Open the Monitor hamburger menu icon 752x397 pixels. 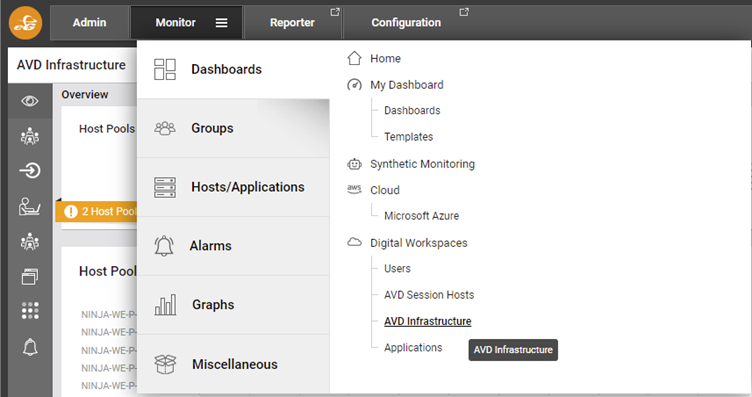click(x=221, y=23)
